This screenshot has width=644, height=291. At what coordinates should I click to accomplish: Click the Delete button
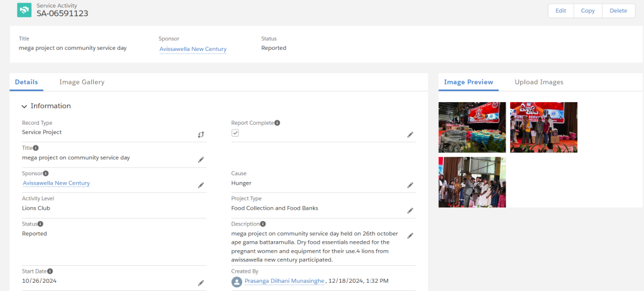619,11
